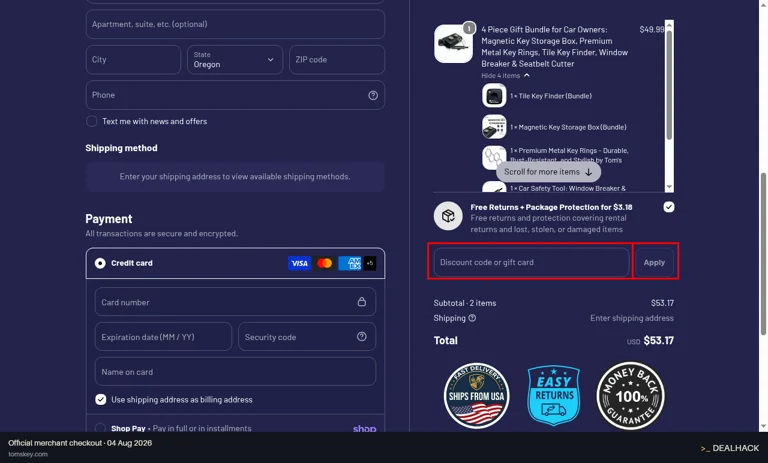The image size is (768, 463).
Task: Enable Text me with news and offers
Action: pos(92,122)
